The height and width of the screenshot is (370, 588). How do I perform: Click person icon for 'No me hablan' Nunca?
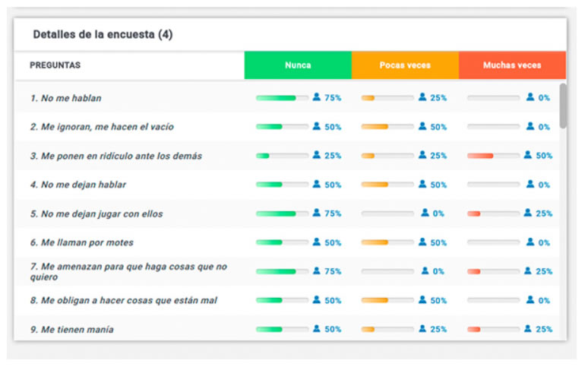tap(317, 97)
